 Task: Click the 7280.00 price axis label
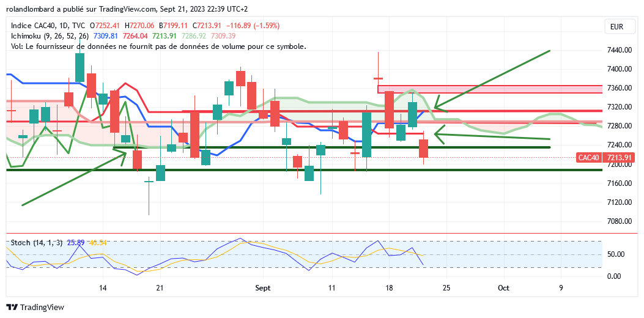tap(620, 126)
